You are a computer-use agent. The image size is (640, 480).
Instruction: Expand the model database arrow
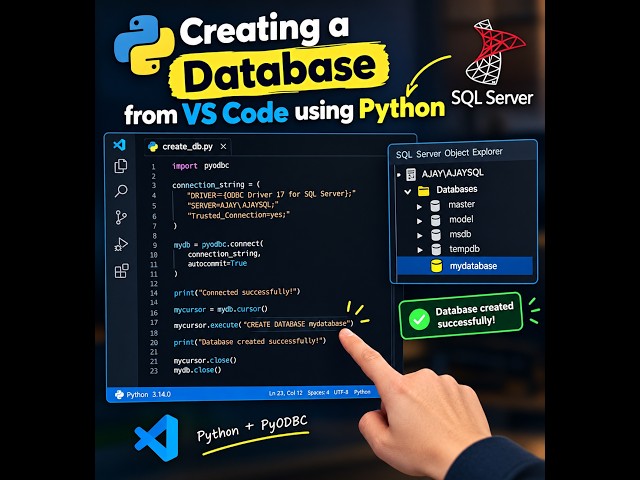click(419, 221)
